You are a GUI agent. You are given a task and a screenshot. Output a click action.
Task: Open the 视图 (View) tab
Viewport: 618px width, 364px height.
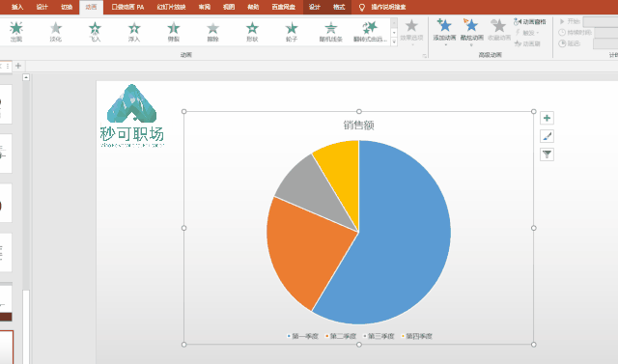(x=229, y=7)
